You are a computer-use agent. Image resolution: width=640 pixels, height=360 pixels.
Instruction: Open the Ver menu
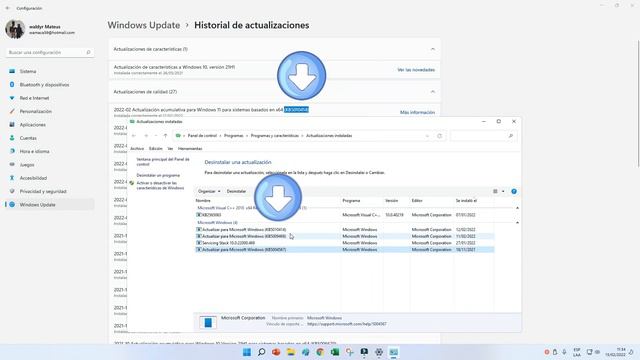tap(170, 149)
